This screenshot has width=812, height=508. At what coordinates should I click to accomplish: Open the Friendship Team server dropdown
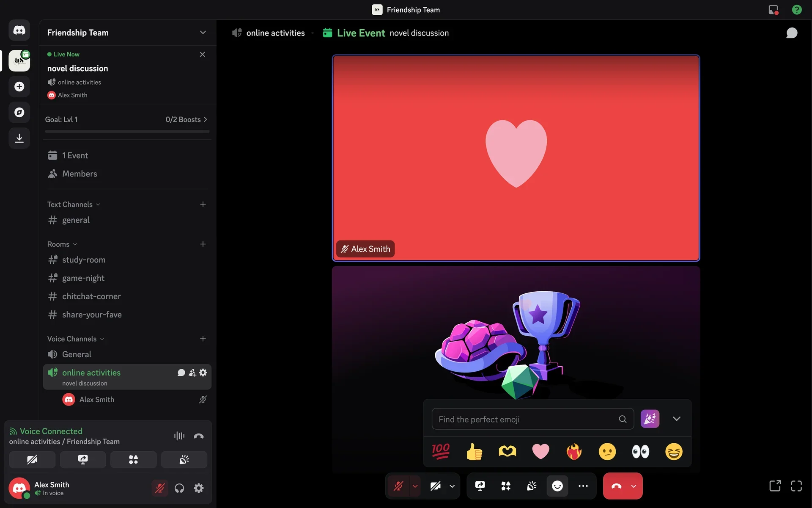203,33
